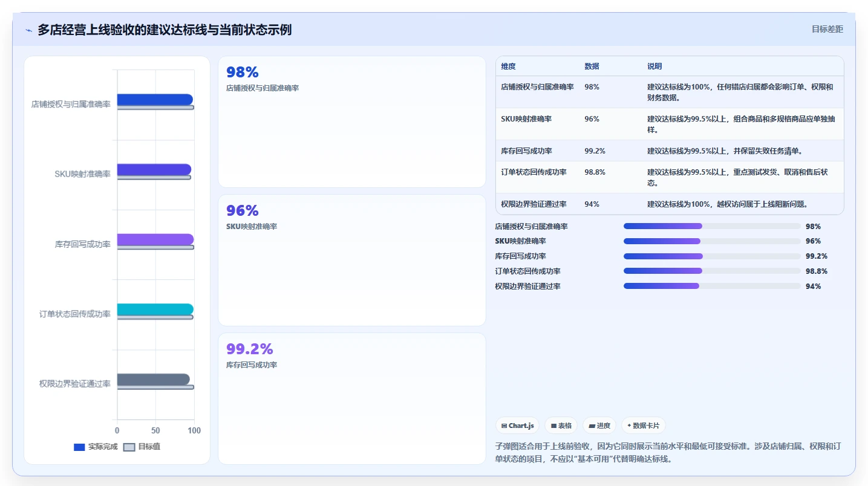Click the 子弹图 description paragraph
Image resolution: width=868 pixels, height=486 pixels.
pos(668,452)
